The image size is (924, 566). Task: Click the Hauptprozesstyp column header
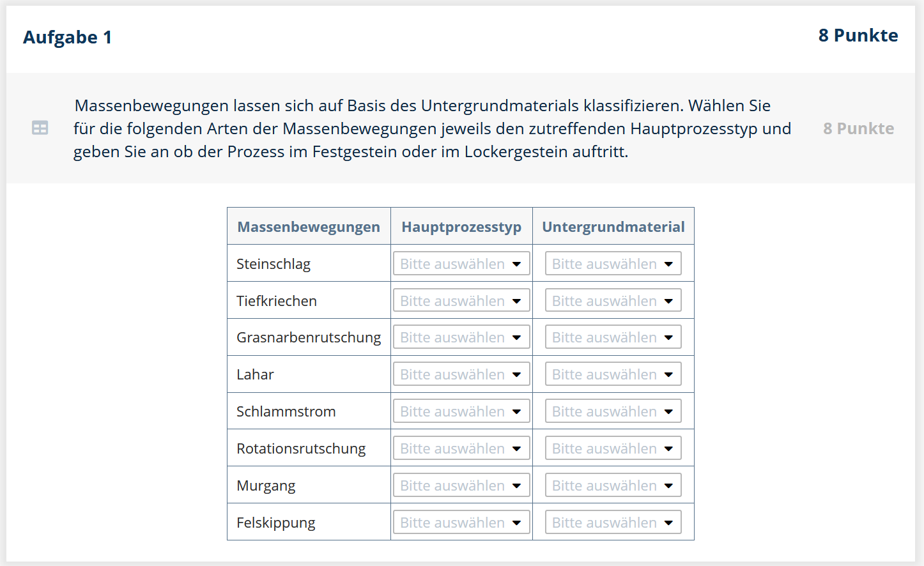click(x=461, y=227)
